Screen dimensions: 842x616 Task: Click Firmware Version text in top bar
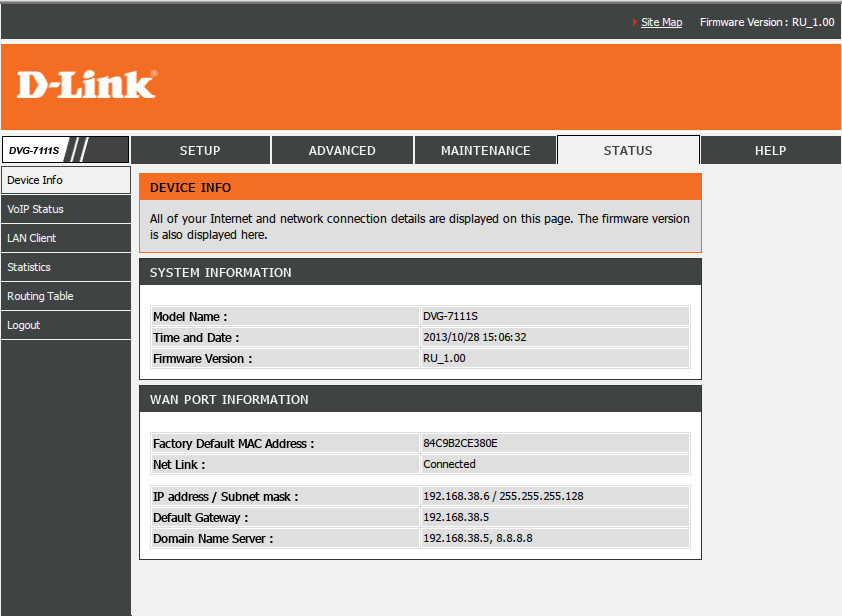pyautogui.click(x=767, y=22)
